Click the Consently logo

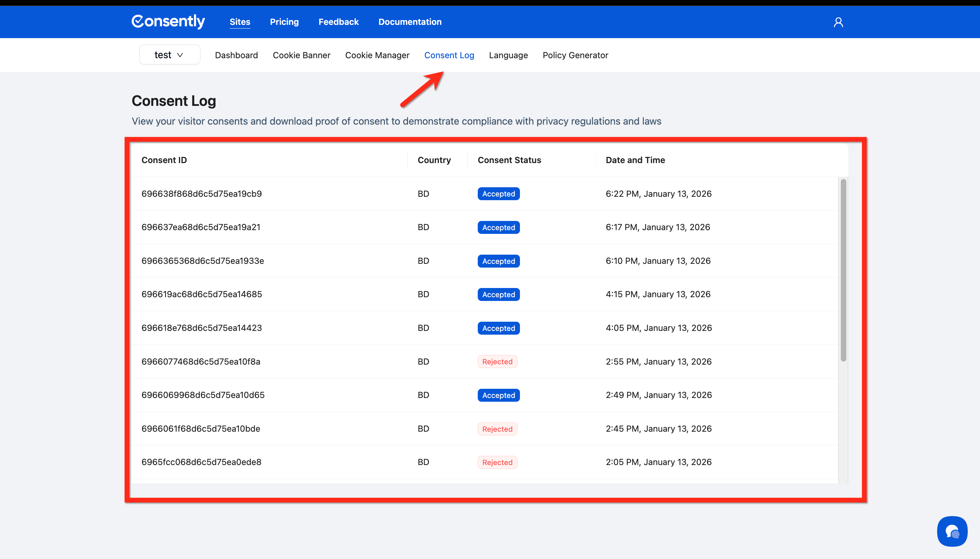[x=168, y=21]
